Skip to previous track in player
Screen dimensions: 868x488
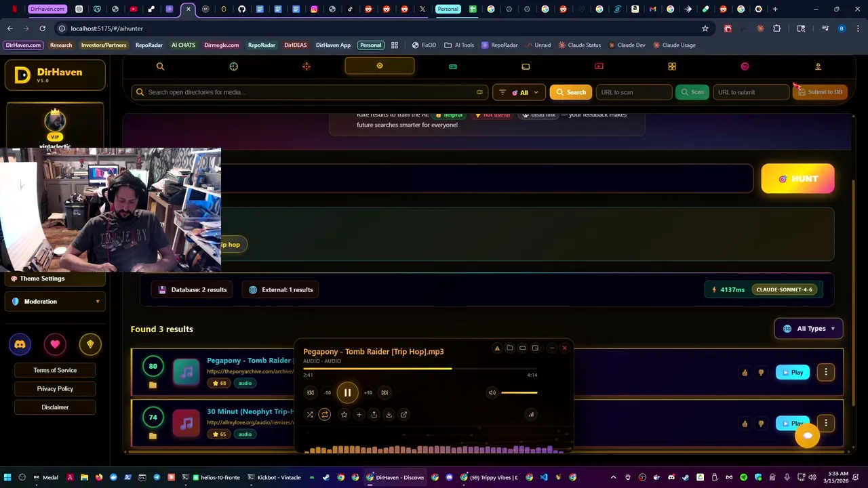tap(311, 392)
